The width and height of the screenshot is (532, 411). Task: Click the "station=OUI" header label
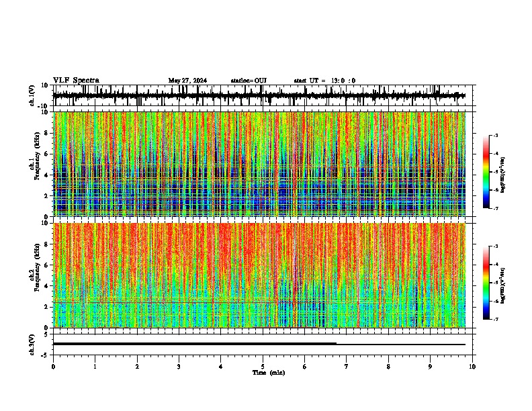[x=249, y=81]
